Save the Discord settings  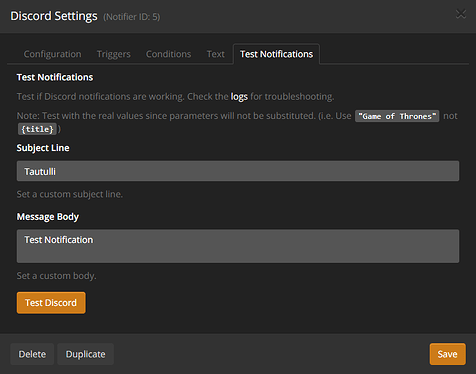click(x=447, y=354)
